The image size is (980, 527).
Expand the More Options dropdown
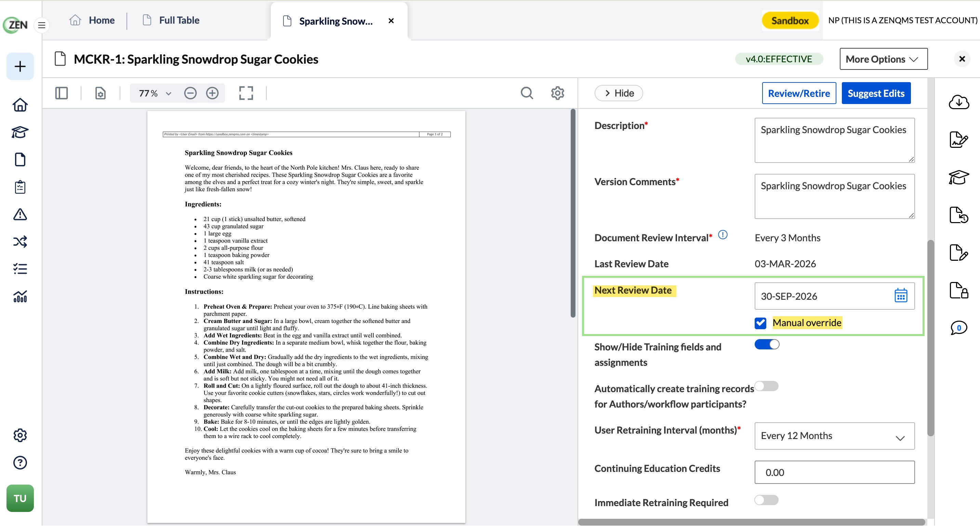coord(883,59)
